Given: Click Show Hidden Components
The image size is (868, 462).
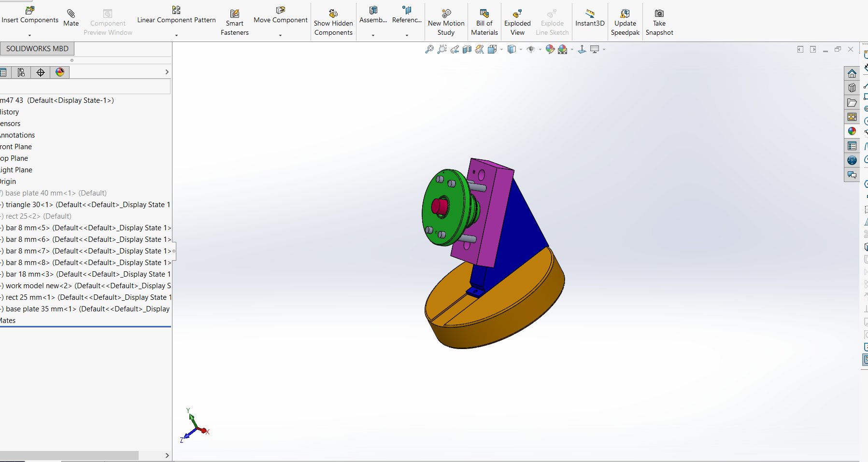Looking at the screenshot, I should [x=333, y=22].
